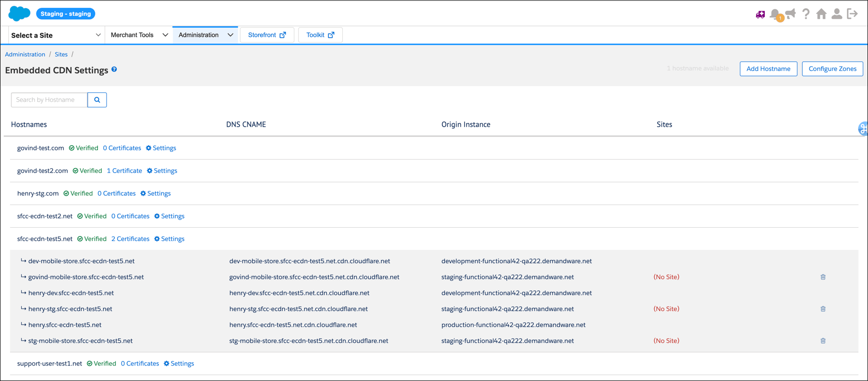Screen dimensions: 868x381
Task: Go to home via house icon
Action: 821,14
